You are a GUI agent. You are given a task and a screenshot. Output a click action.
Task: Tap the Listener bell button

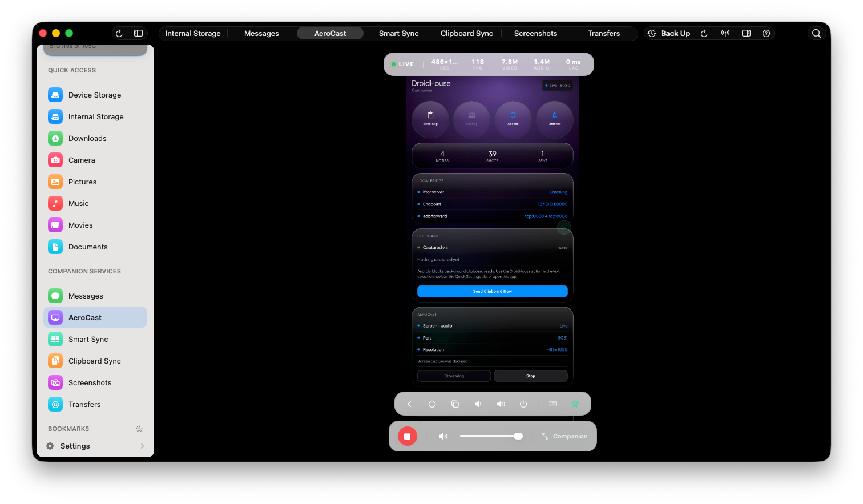[x=554, y=119]
